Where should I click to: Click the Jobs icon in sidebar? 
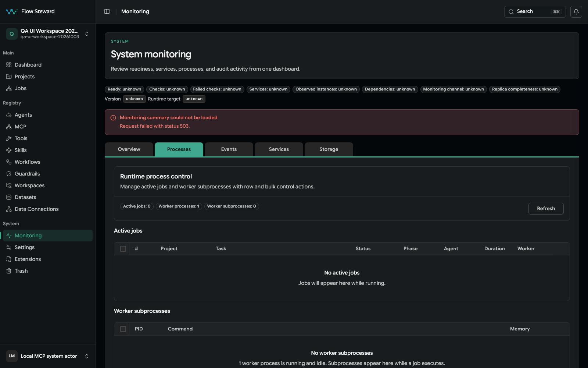[9, 88]
